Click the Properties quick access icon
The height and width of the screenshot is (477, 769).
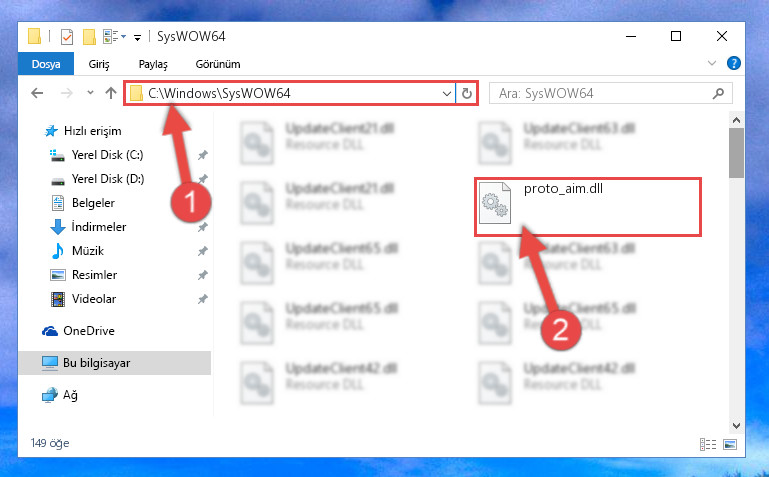pyautogui.click(x=67, y=37)
